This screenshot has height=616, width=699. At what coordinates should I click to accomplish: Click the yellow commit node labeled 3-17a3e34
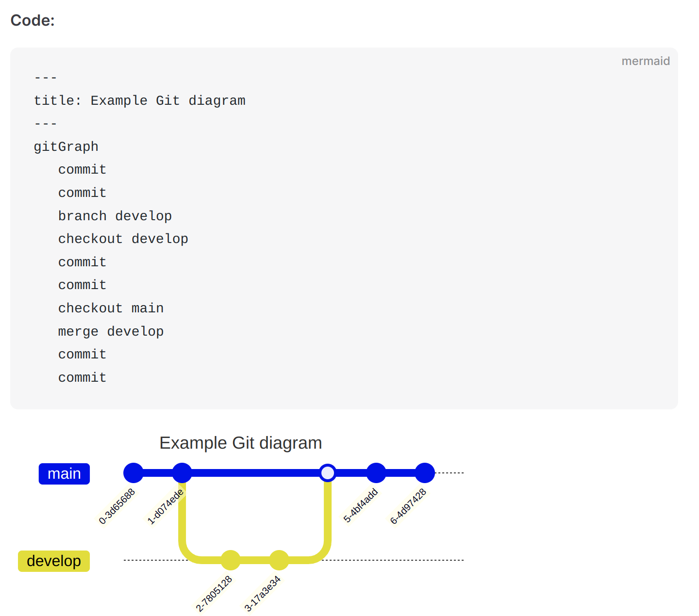[279, 560]
